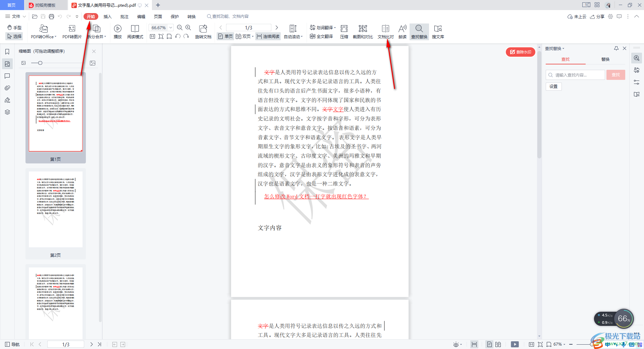Switch to 转换 convert tab

[192, 16]
